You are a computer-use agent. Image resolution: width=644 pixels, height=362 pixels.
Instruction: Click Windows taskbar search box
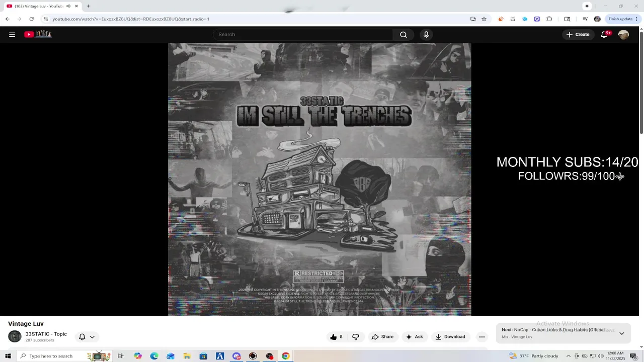pyautogui.click(x=64, y=356)
